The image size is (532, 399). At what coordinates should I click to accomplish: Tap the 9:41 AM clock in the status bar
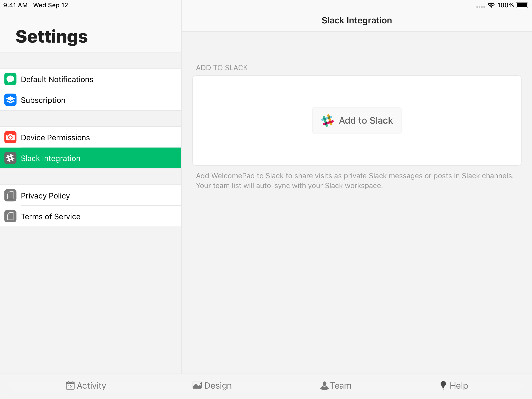pyautogui.click(x=16, y=5)
